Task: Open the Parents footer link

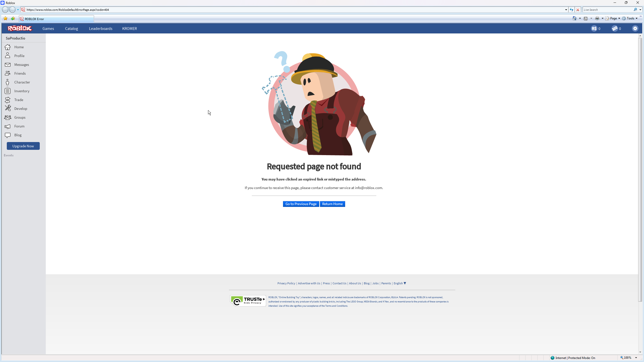Action: tap(386, 283)
